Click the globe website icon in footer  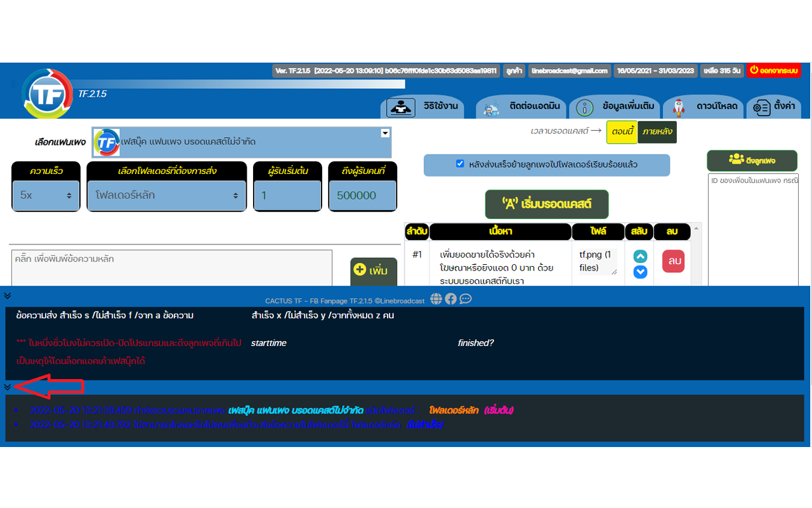coord(436,299)
